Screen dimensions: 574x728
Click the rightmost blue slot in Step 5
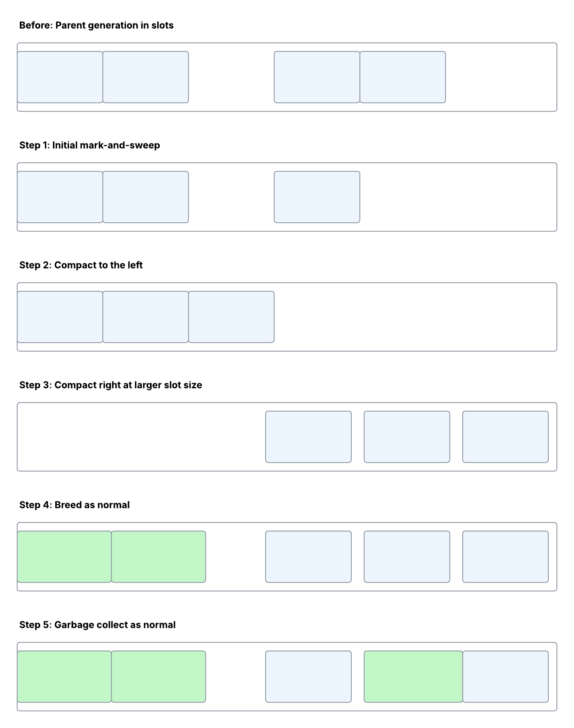click(x=505, y=677)
